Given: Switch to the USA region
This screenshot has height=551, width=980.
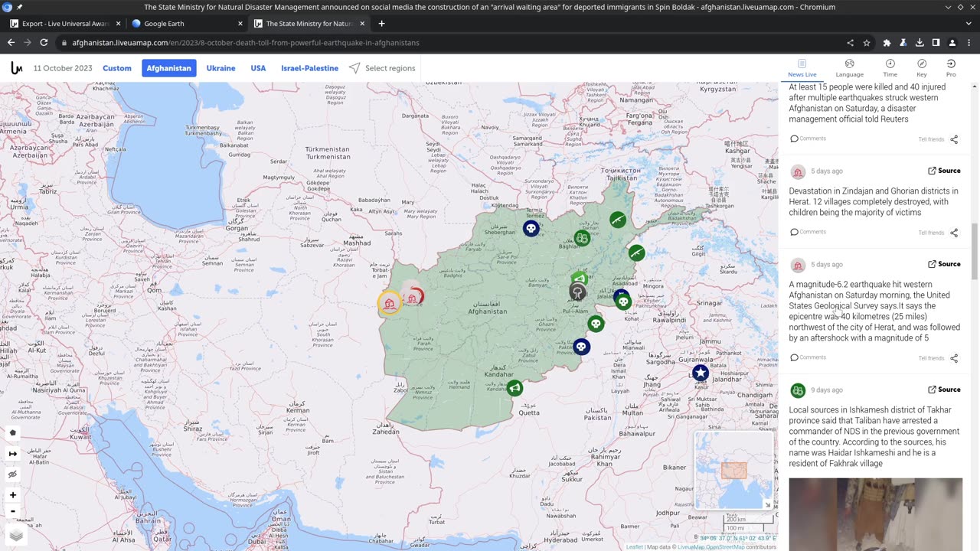Looking at the screenshot, I should click(x=258, y=68).
